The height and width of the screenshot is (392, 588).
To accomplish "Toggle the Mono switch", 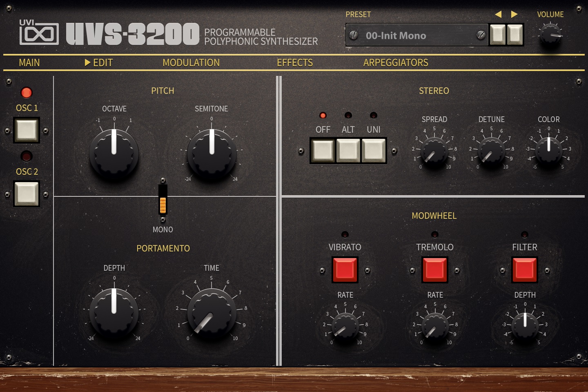I will coord(163,200).
